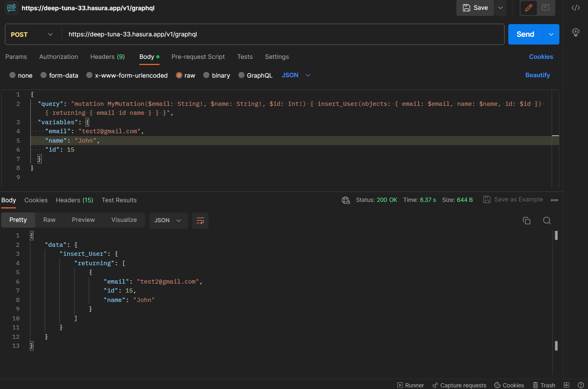Click the Save button
This screenshot has width=588, height=389.
[x=475, y=8]
